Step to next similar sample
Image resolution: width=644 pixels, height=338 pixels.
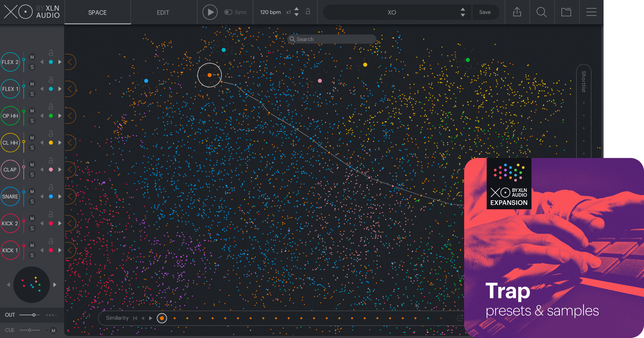point(151,318)
